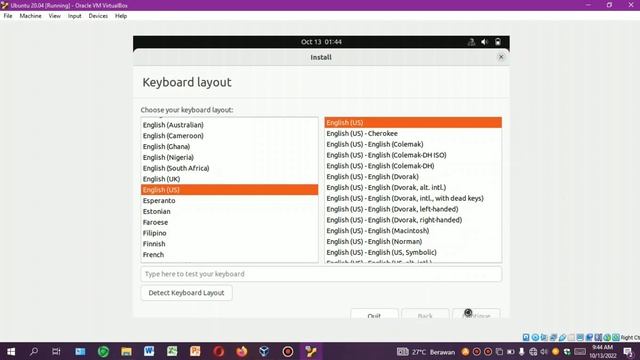The height and width of the screenshot is (360, 640).
Task: Open Firefox from taskbar
Action: pos(242,351)
